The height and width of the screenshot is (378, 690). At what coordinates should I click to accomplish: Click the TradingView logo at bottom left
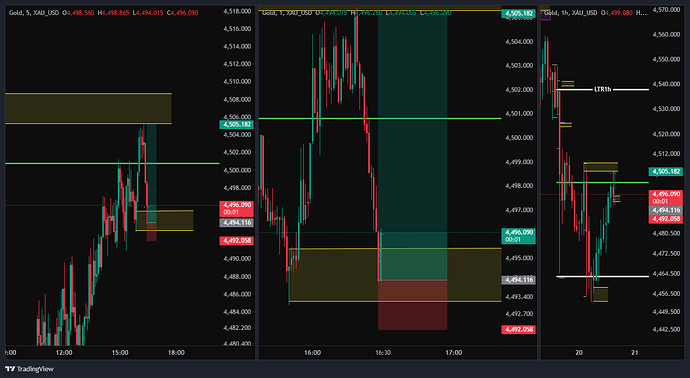[x=29, y=369]
